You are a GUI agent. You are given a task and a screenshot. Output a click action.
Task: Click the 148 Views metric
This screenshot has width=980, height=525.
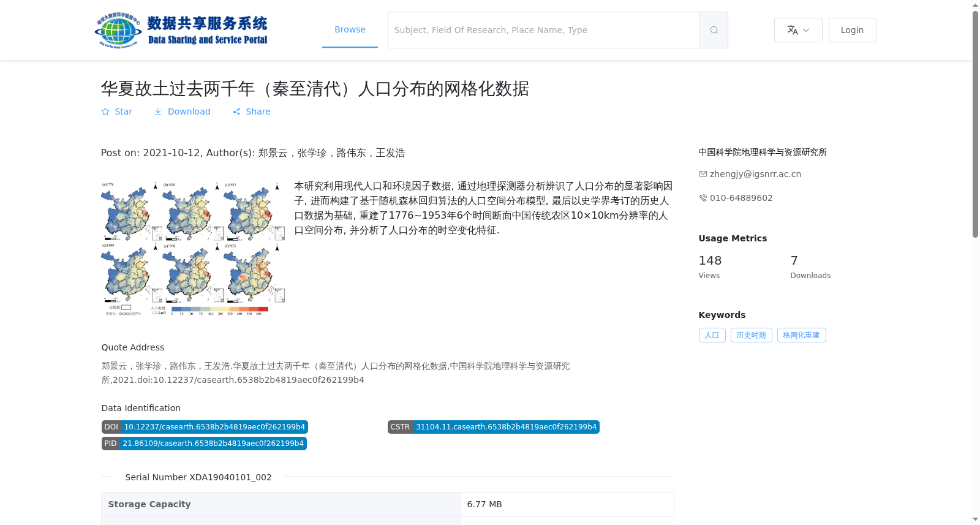[x=710, y=267]
